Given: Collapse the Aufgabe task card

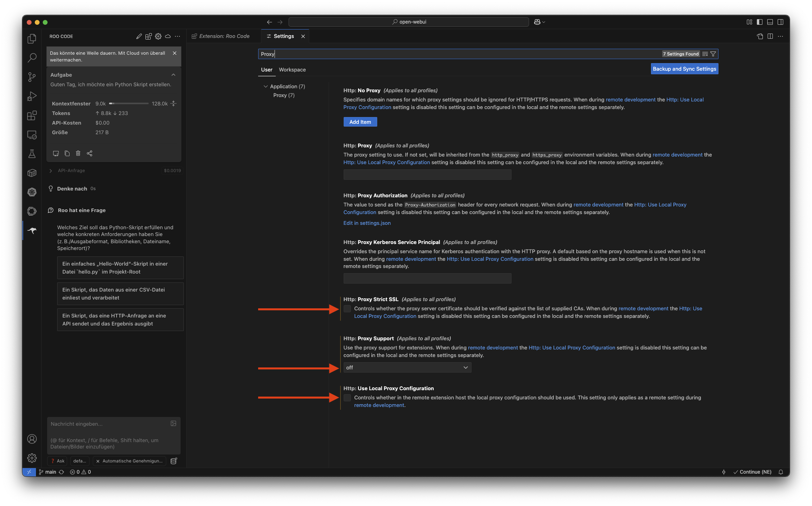Looking at the screenshot, I should click(x=173, y=75).
